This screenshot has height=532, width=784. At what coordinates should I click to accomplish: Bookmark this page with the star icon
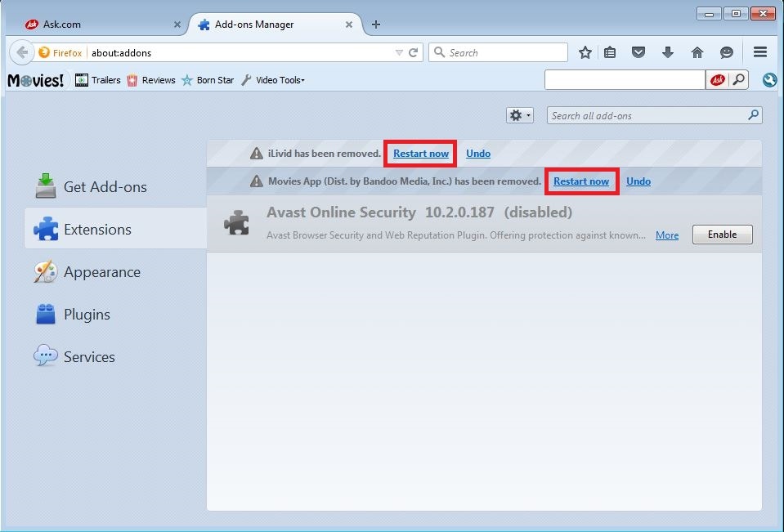(585, 52)
